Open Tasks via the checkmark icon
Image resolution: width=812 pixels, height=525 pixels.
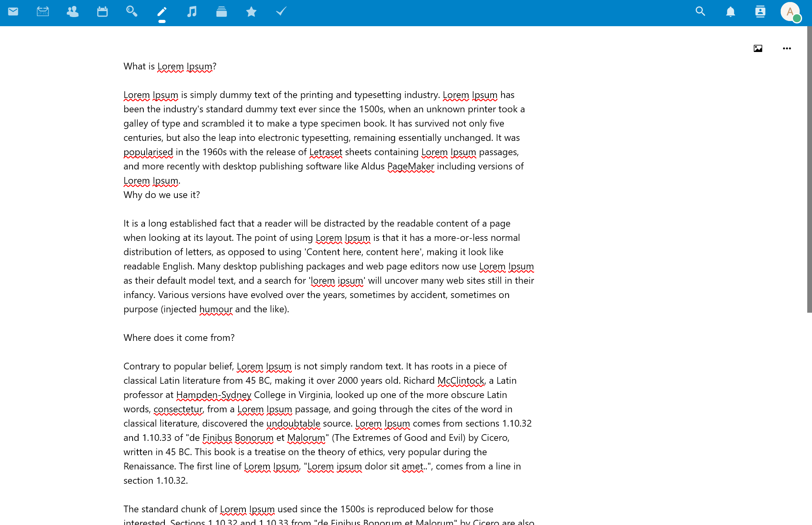281,12
